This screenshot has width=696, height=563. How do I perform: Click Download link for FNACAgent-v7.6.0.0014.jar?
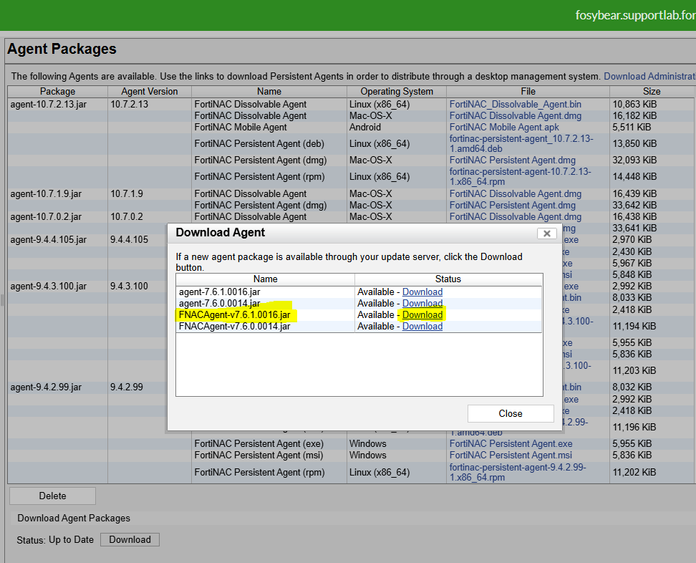[422, 326]
